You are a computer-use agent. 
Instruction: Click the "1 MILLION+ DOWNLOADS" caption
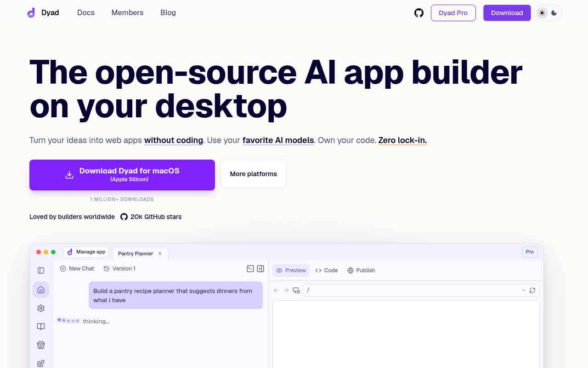point(122,200)
